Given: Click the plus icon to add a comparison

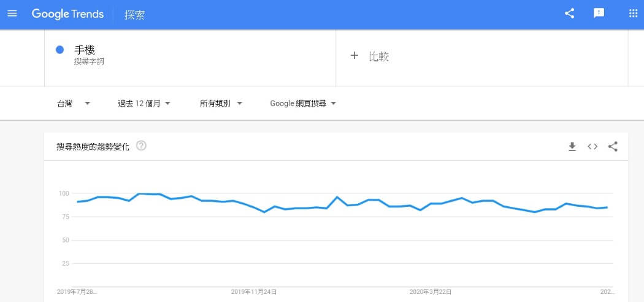Looking at the screenshot, I should (x=354, y=56).
